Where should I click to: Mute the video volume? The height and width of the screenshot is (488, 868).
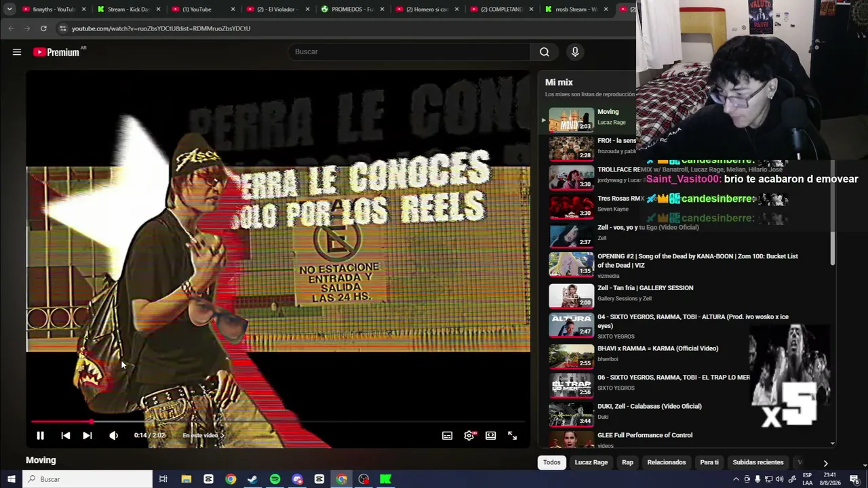(x=113, y=436)
